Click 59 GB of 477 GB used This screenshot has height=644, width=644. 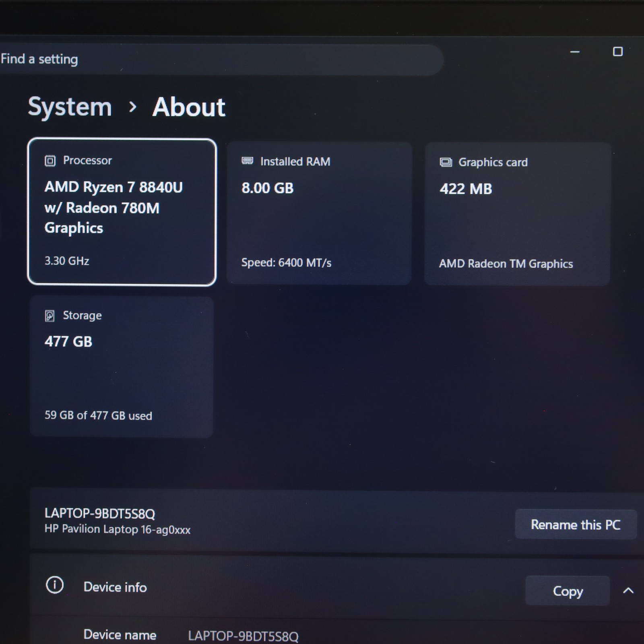(x=98, y=415)
